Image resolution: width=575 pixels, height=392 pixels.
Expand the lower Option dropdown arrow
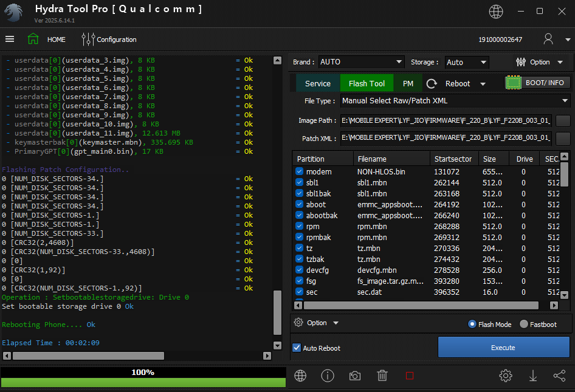click(336, 323)
